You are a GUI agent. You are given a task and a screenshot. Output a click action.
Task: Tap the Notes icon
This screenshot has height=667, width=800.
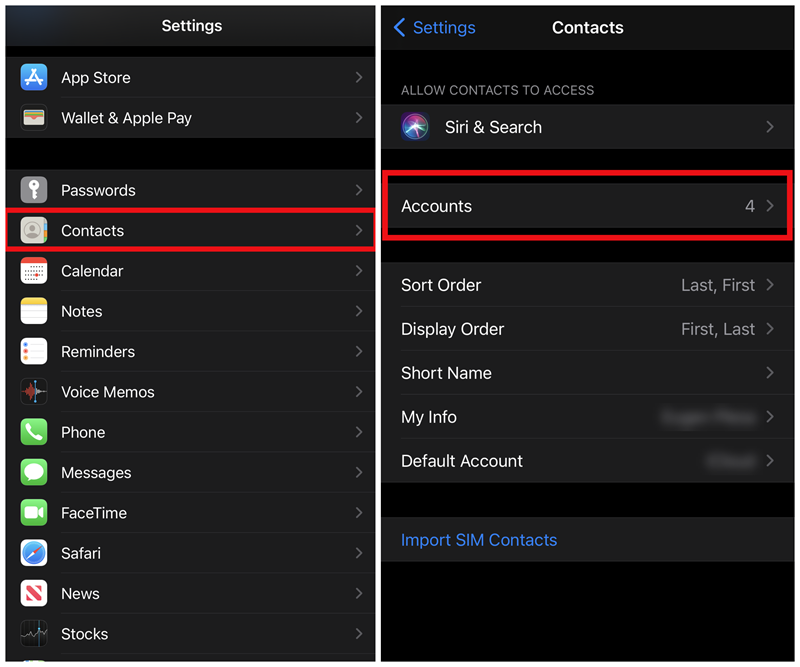point(34,311)
